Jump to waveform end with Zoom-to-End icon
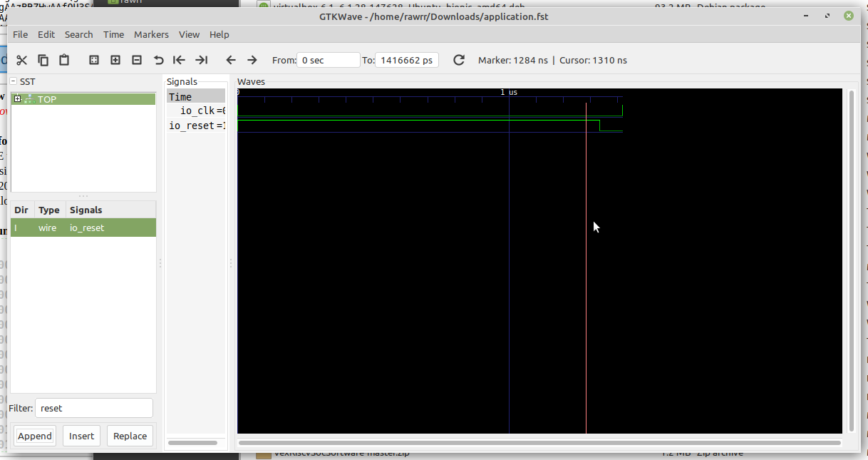 (x=201, y=60)
